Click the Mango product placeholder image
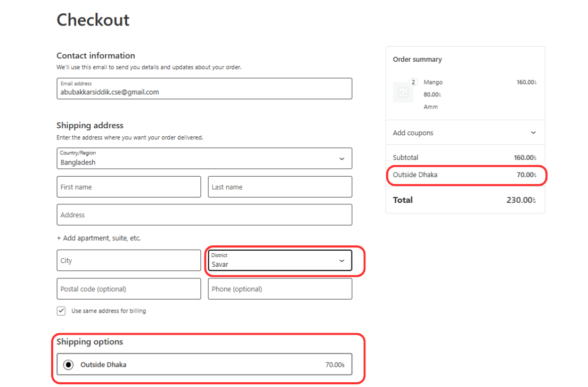 [403, 92]
